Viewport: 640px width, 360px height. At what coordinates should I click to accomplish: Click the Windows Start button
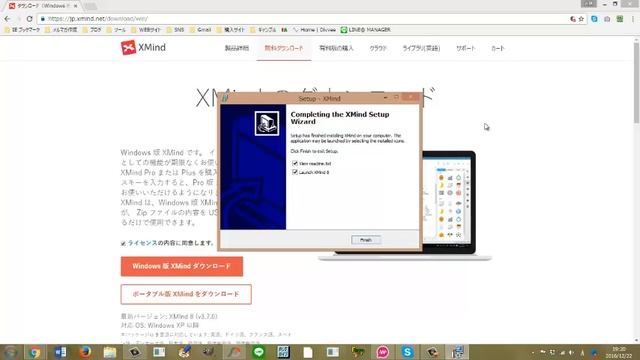(11, 352)
